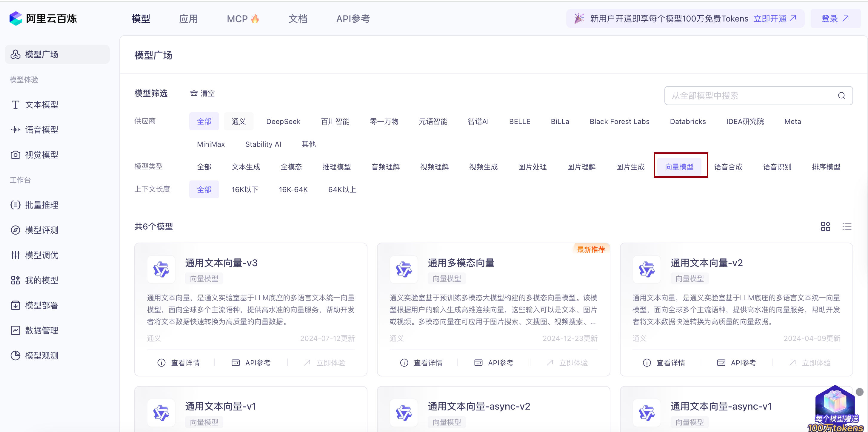Open the 文档 top navigation tab
The height and width of the screenshot is (432, 868).
298,19
